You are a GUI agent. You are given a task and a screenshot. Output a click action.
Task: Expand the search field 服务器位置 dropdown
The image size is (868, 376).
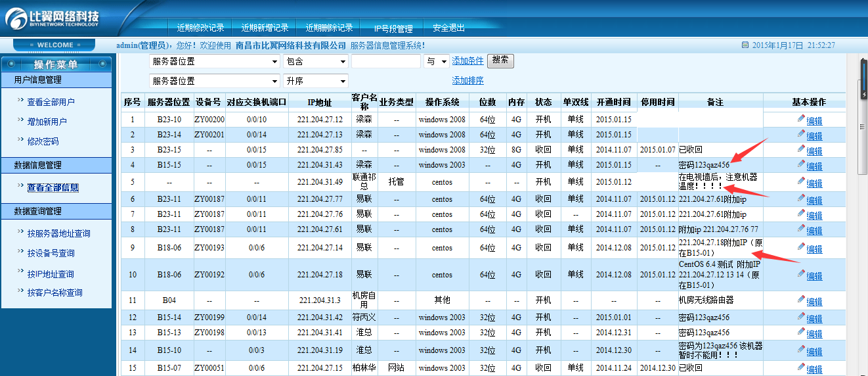[215, 61]
